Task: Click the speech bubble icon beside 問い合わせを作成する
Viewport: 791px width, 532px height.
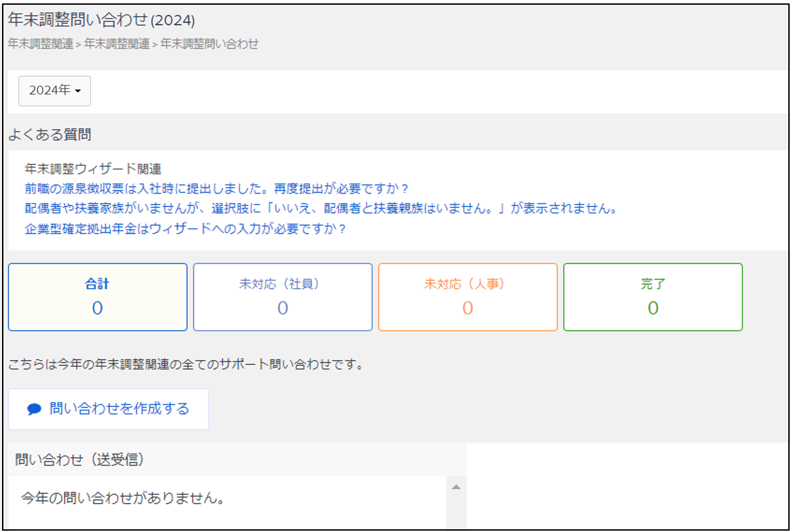Action: (35, 409)
